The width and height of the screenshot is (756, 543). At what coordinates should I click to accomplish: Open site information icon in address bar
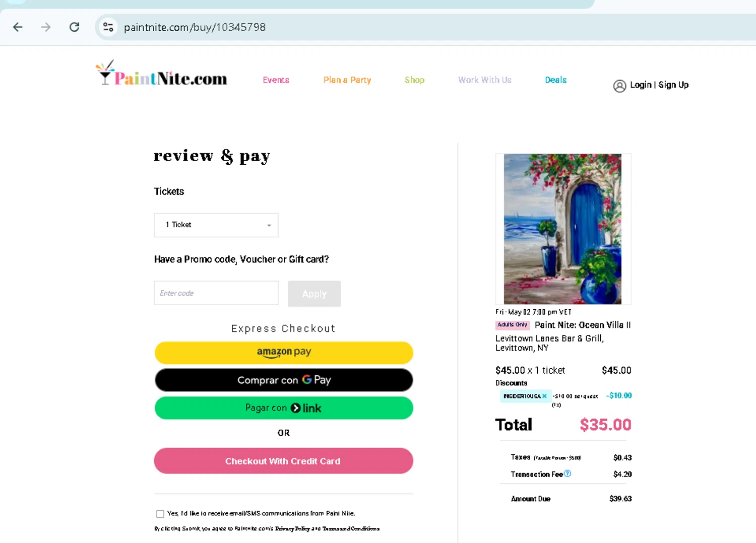click(x=108, y=27)
